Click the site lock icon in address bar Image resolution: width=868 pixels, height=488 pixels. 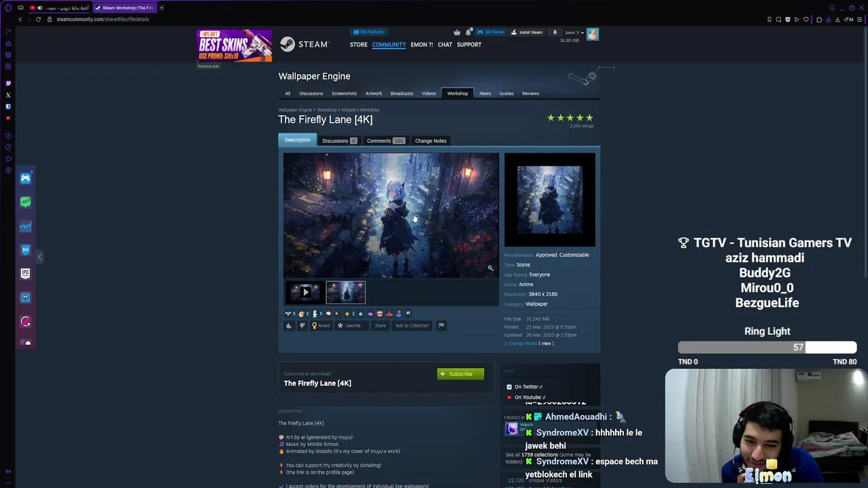(x=50, y=19)
